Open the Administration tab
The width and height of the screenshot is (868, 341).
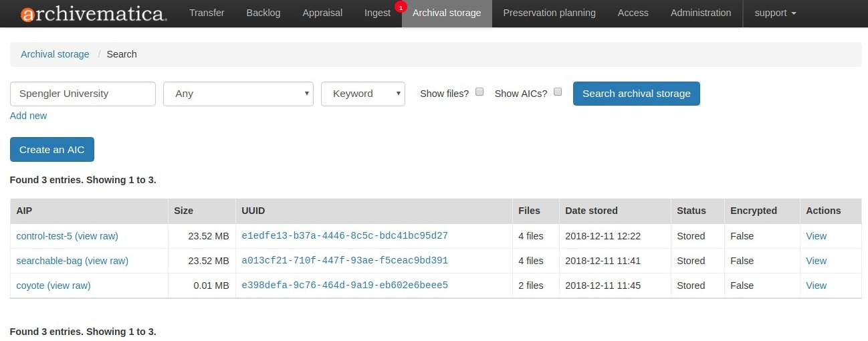[x=701, y=13]
